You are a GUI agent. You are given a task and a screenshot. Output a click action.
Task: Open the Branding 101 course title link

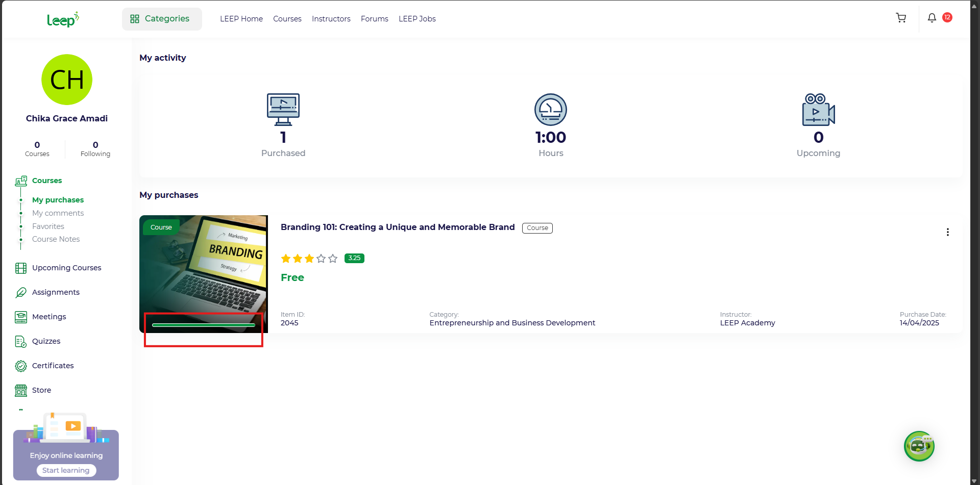397,227
